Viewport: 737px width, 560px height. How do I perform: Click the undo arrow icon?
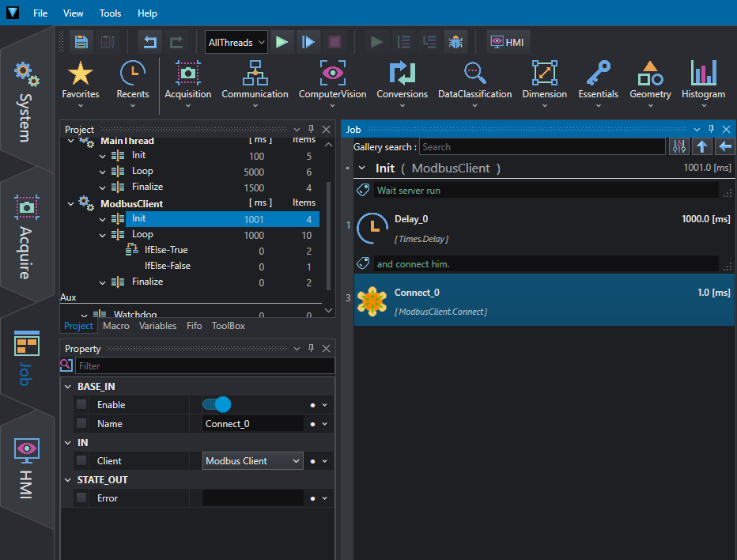coord(150,43)
